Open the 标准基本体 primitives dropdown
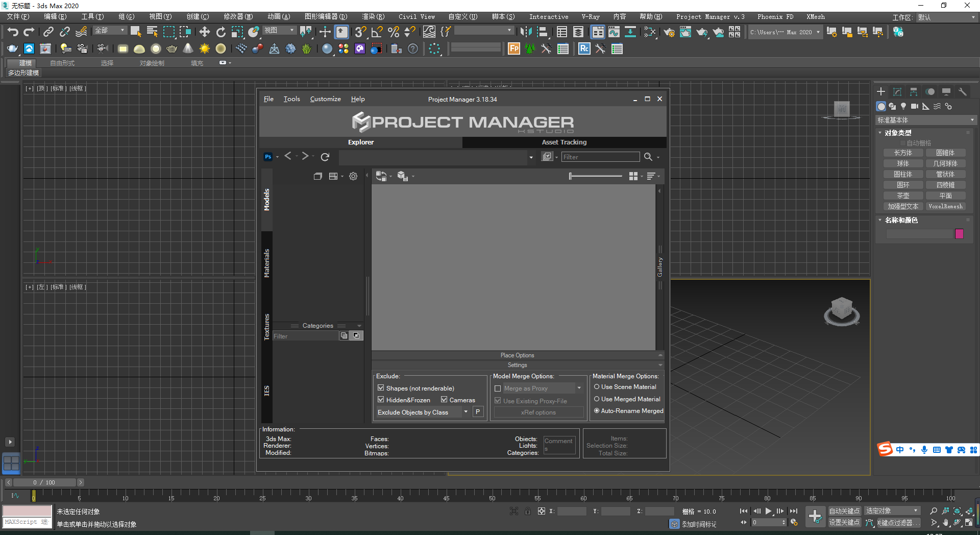 tap(926, 120)
